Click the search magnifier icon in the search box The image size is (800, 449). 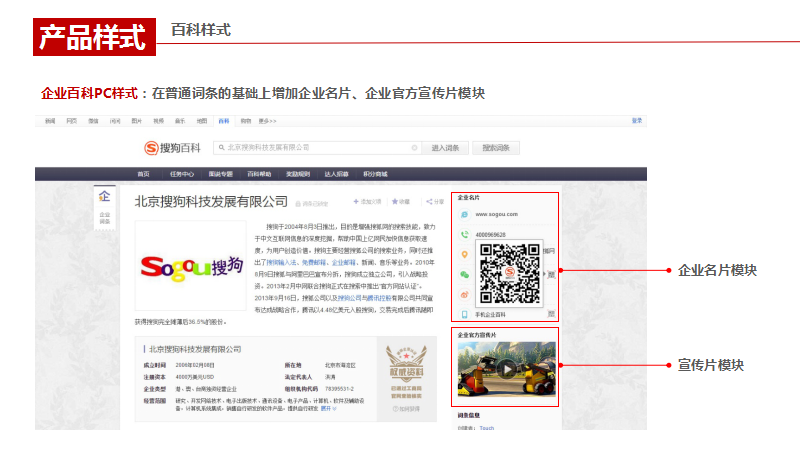(x=221, y=147)
